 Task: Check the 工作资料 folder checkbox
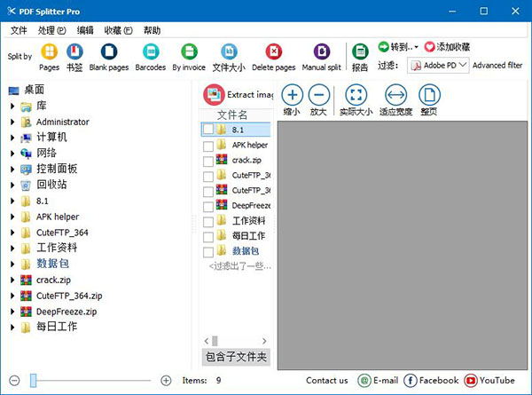point(208,222)
